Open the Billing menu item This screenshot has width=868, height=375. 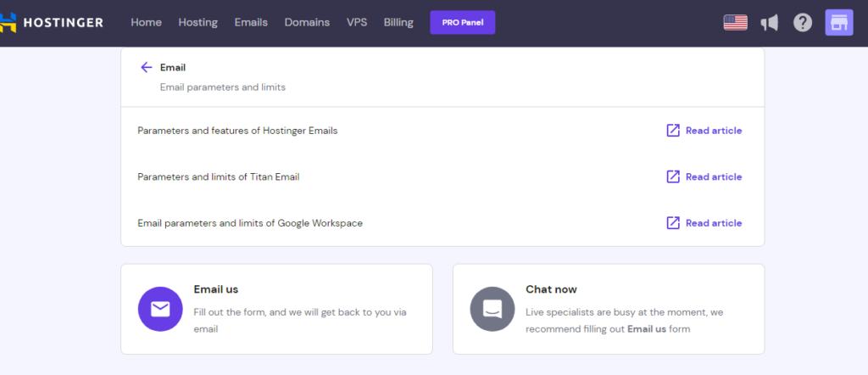pos(398,23)
